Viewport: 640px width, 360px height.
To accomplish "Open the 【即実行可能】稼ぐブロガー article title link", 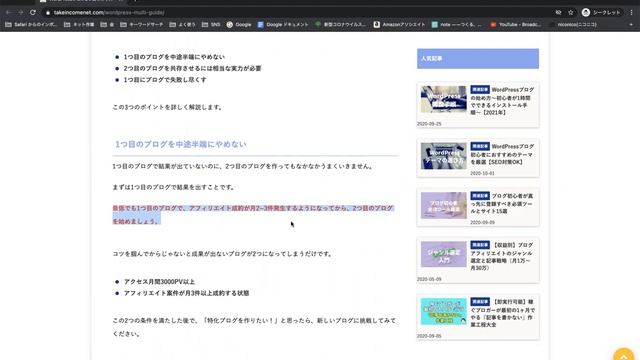I will coord(502,313).
